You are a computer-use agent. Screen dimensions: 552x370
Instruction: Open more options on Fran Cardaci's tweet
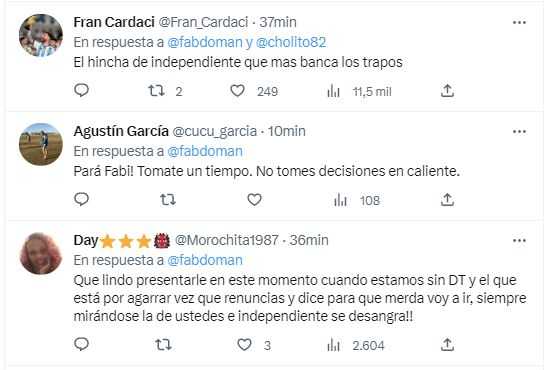(519, 23)
